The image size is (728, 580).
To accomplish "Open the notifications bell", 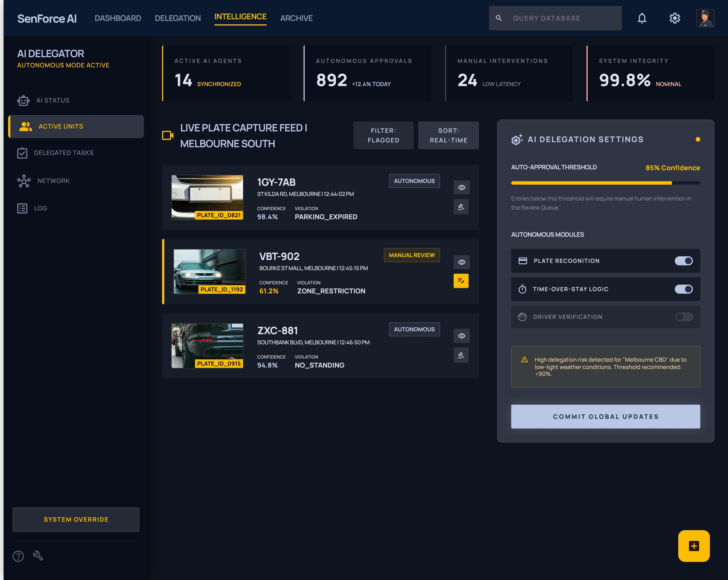I will (x=642, y=18).
